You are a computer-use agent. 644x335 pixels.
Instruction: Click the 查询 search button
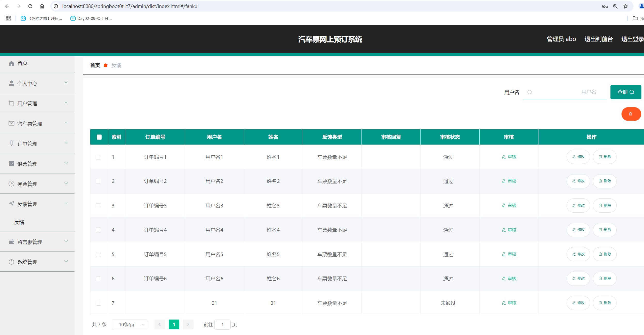tap(625, 92)
